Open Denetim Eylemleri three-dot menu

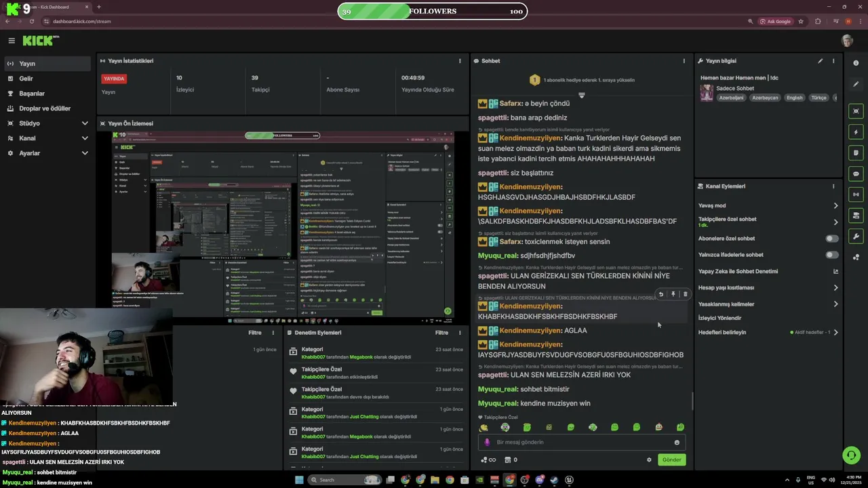point(460,333)
